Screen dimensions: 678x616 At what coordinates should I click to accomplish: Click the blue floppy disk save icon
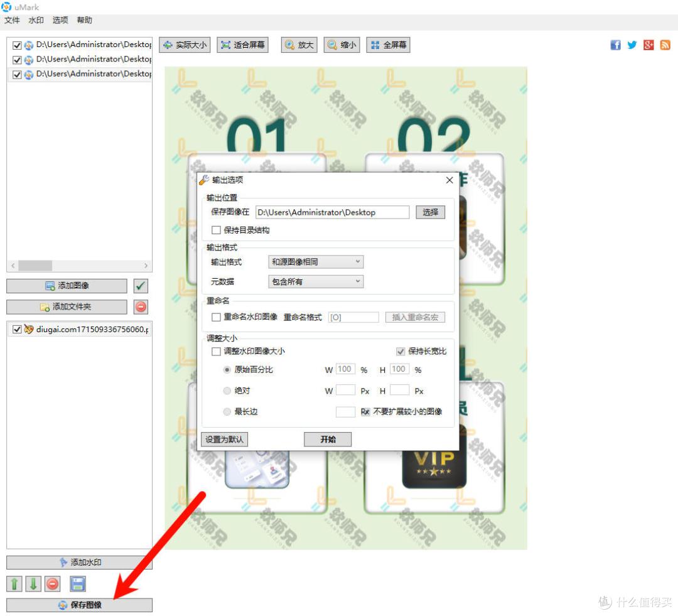(78, 584)
